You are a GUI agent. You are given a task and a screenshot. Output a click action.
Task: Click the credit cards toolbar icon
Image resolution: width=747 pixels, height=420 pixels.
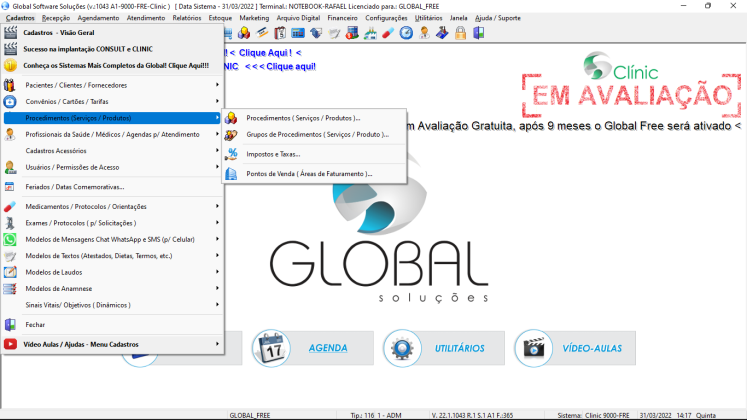pyautogui.click(x=262, y=33)
